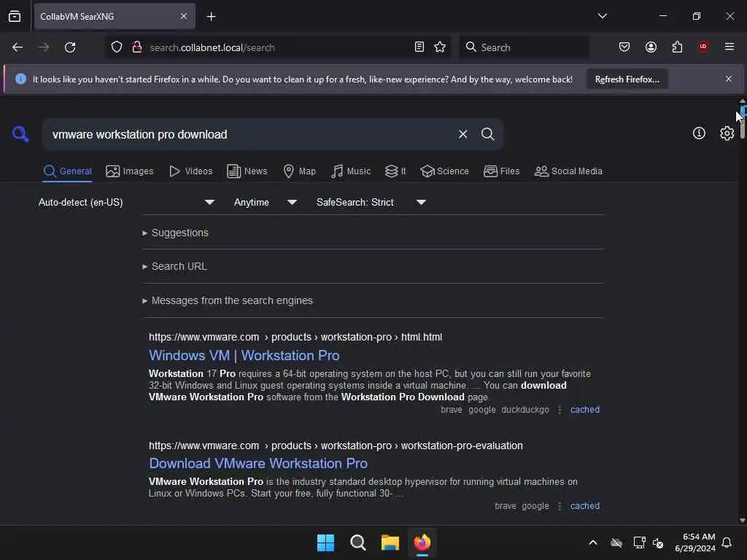Switch to the Science category tab
This screenshot has height=560, width=747.
444,171
